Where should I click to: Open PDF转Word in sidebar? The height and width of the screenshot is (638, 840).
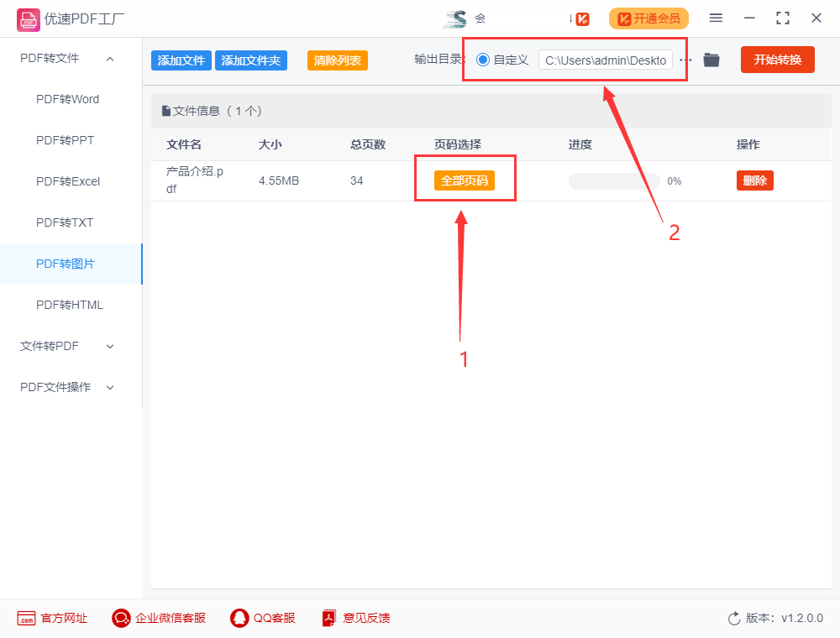(67, 100)
